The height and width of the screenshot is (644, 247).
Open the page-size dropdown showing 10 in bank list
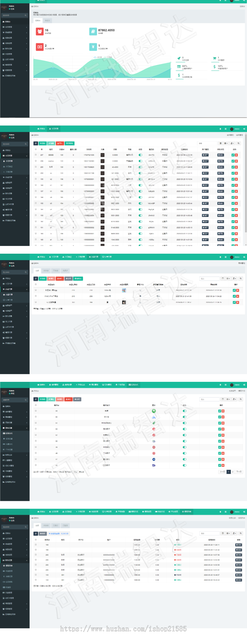click(75, 472)
